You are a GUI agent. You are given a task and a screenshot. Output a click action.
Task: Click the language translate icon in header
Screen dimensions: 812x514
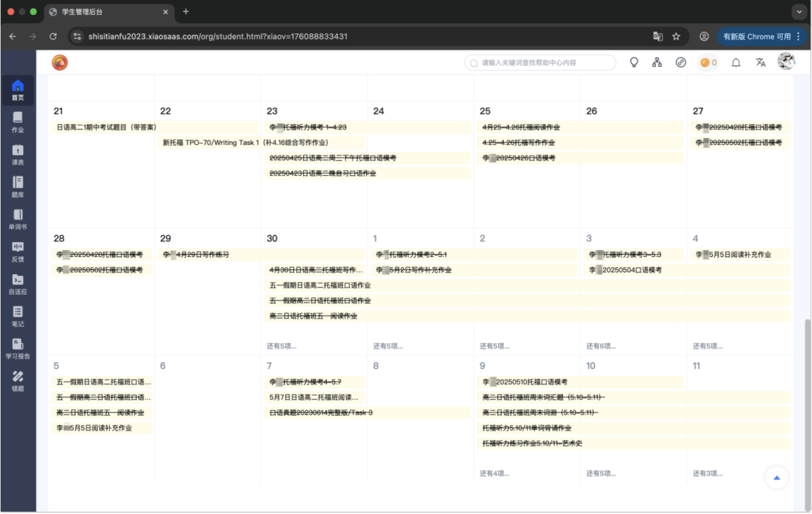coord(760,63)
